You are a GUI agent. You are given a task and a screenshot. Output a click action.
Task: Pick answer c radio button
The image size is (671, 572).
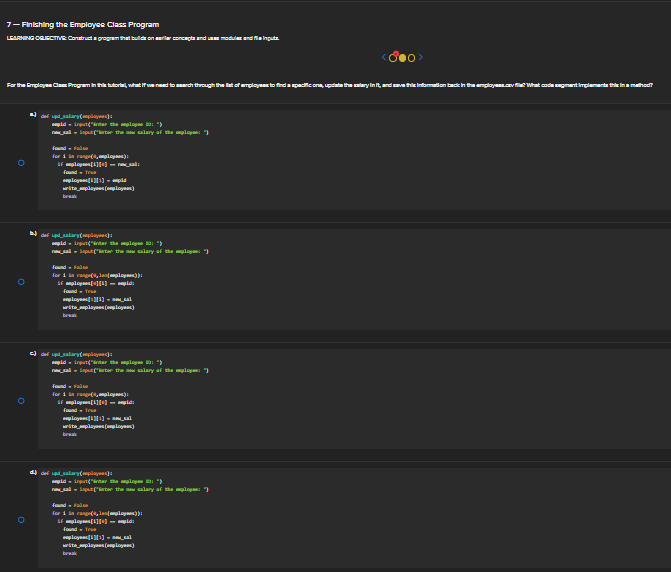click(21, 401)
